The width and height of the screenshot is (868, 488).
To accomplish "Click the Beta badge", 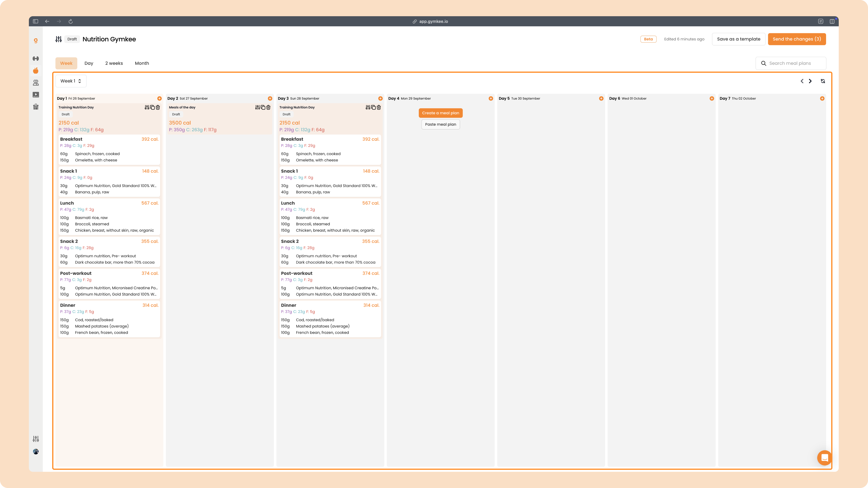I will [x=648, y=39].
